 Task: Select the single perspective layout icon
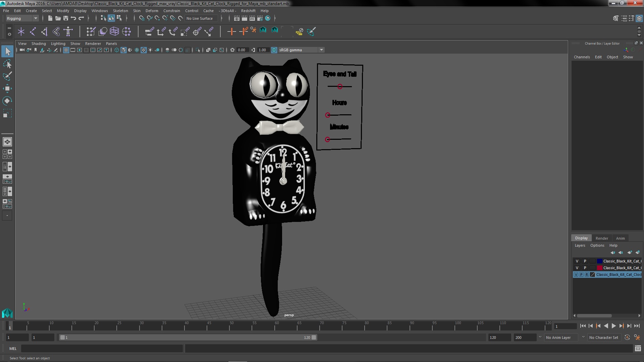[7, 142]
